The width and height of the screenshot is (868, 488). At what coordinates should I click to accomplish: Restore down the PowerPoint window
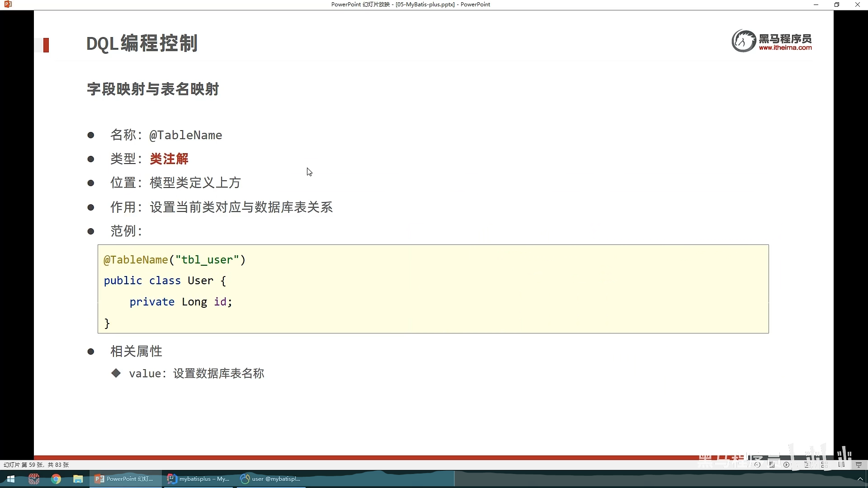click(x=837, y=5)
